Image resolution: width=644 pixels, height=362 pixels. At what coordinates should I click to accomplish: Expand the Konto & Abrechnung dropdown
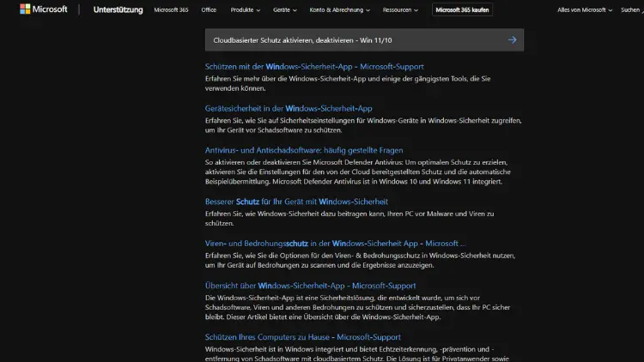[x=340, y=9]
